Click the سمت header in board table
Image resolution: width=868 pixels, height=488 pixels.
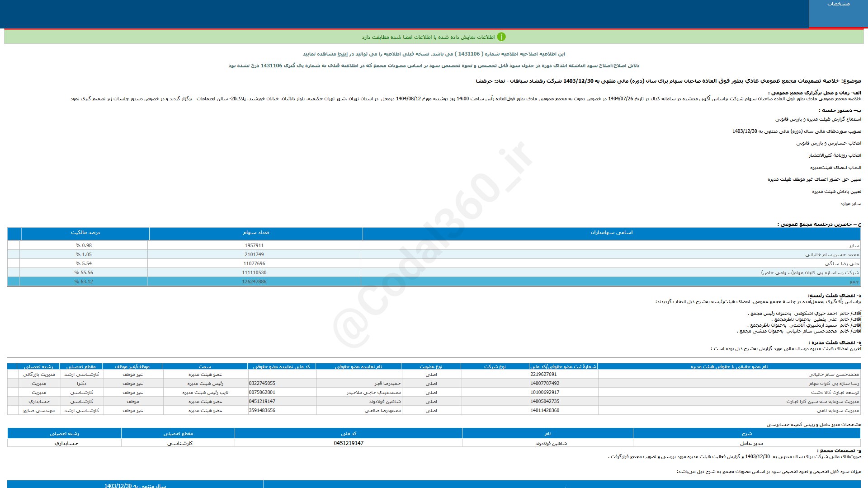click(x=205, y=367)
